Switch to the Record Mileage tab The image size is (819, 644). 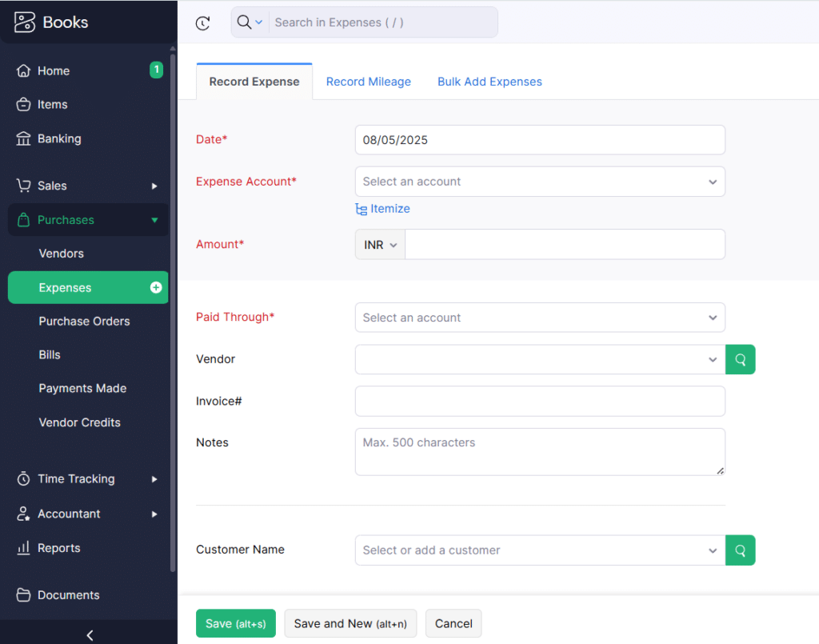pos(368,82)
